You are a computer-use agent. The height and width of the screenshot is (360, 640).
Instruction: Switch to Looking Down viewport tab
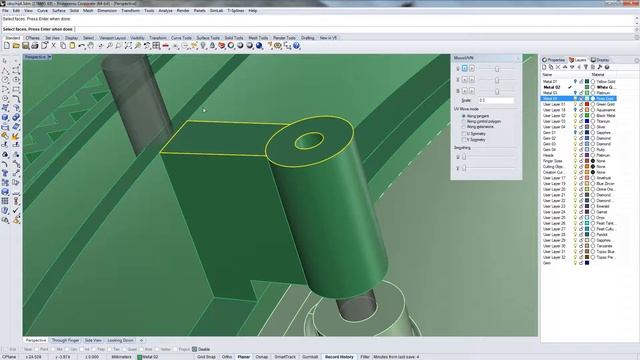point(120,340)
